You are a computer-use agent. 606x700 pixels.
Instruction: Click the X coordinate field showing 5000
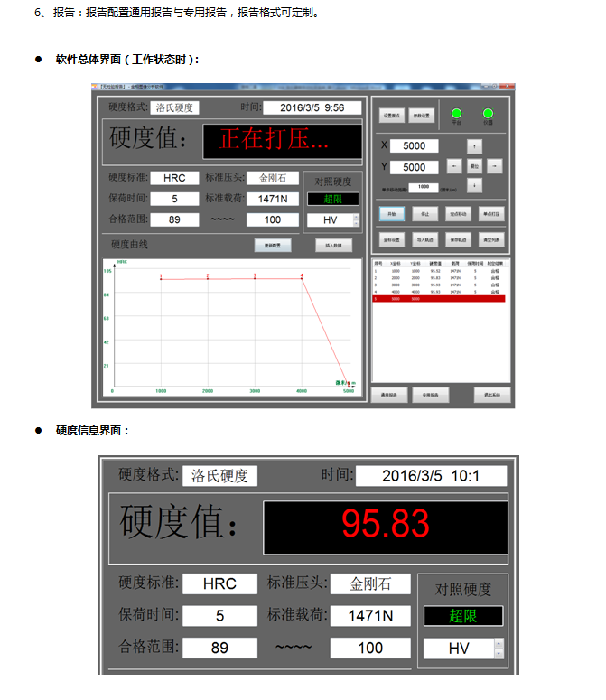(x=415, y=146)
